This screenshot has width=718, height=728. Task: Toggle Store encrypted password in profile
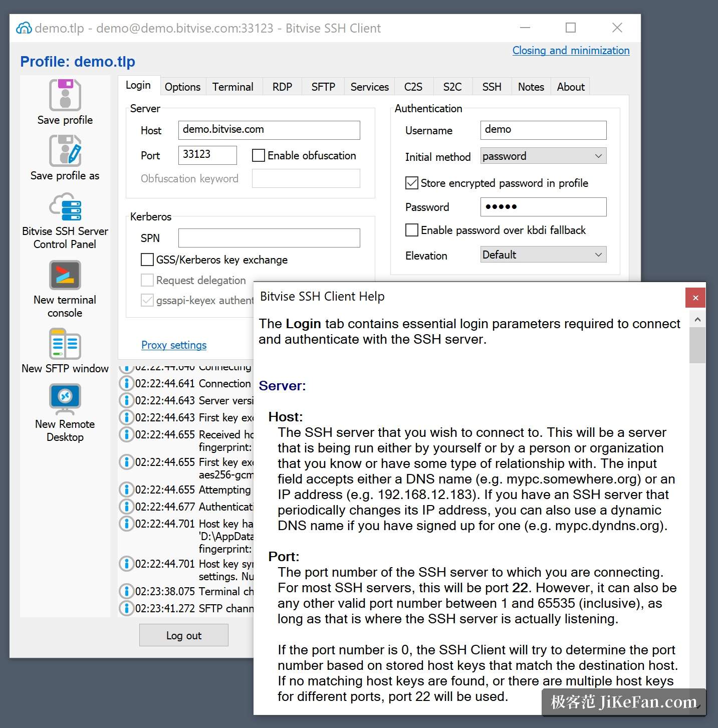tap(412, 183)
